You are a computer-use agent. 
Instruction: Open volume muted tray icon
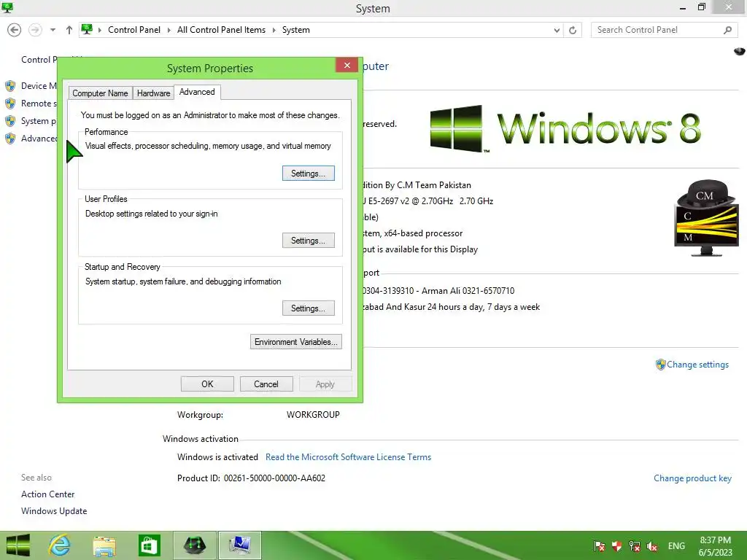(x=651, y=546)
